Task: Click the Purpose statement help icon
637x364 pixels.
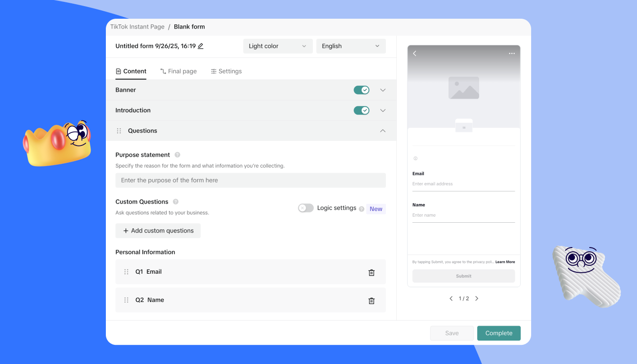Action: pyautogui.click(x=177, y=155)
